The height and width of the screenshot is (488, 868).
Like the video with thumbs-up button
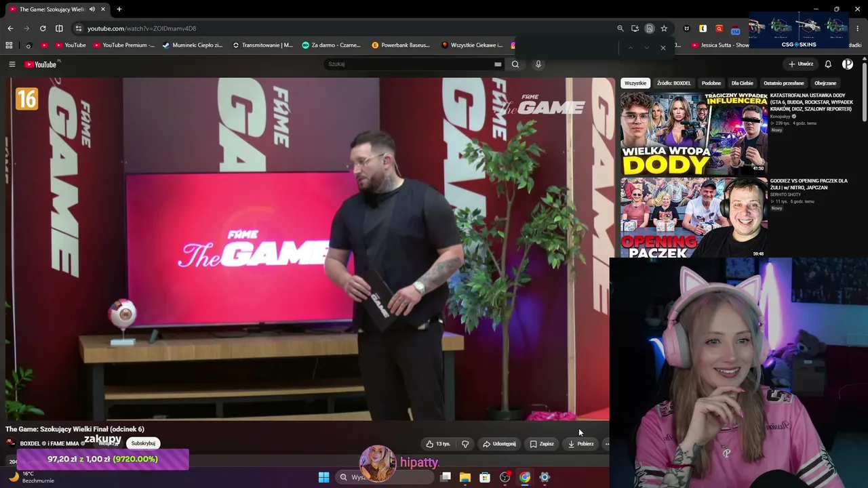pos(438,444)
